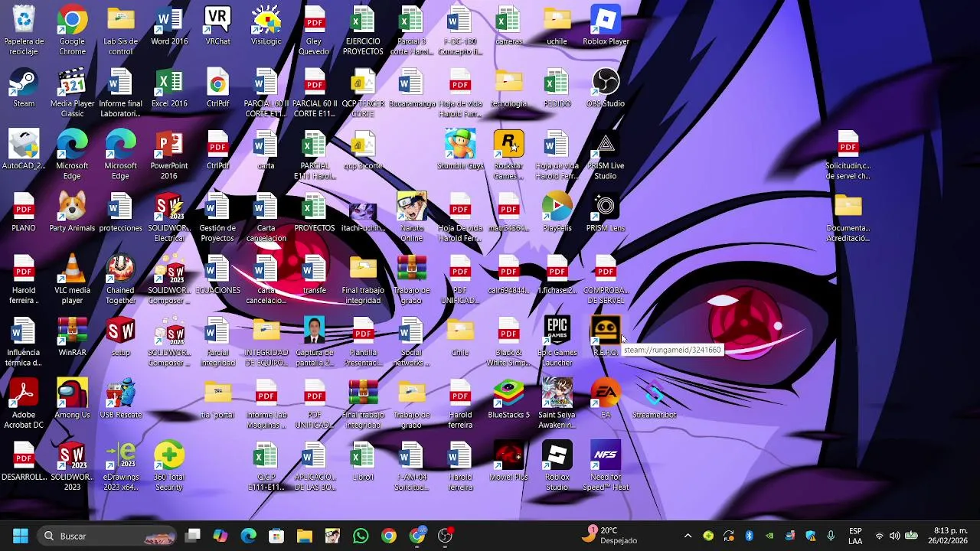Open the tecnologia folder icon
The image size is (980, 551).
point(508,88)
